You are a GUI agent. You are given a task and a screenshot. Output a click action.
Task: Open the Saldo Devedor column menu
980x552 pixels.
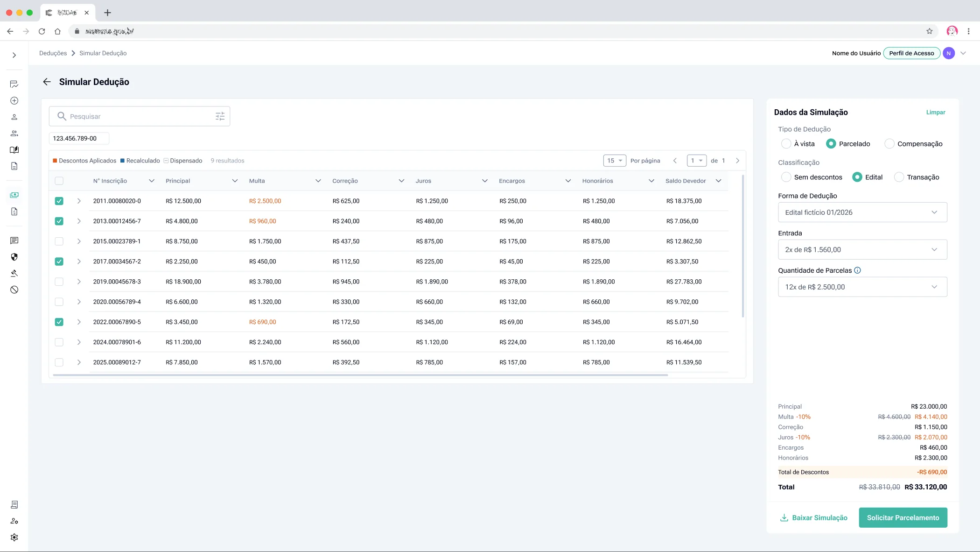(718, 181)
